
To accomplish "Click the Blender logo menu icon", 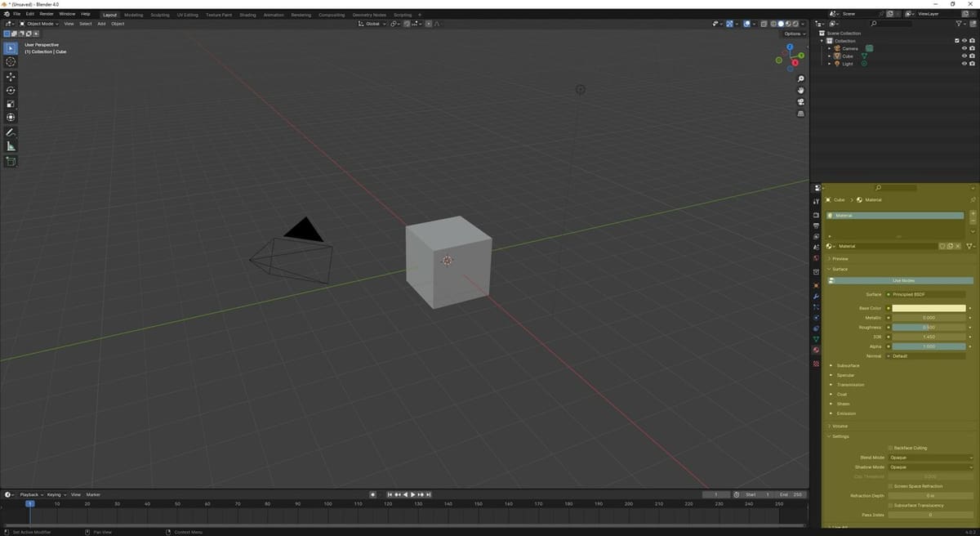I will click(x=7, y=14).
